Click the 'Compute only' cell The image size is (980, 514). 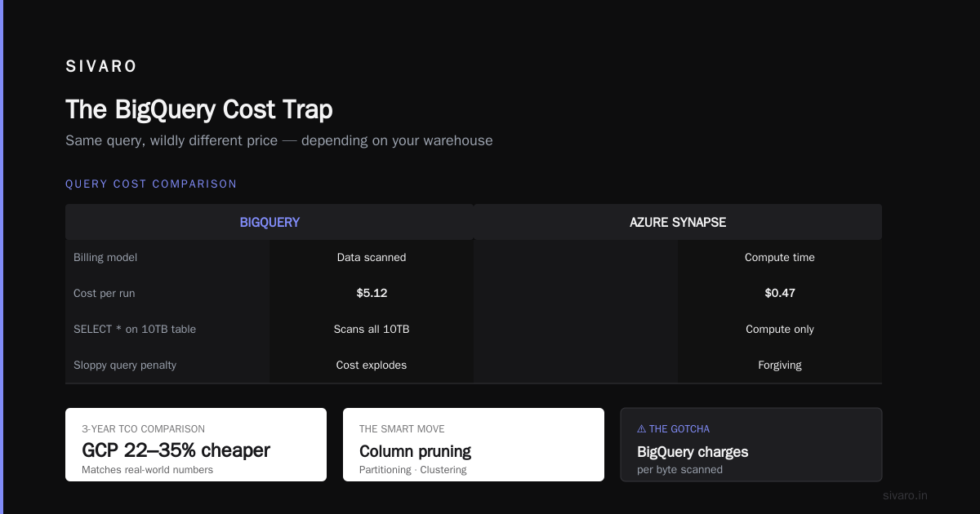point(780,329)
